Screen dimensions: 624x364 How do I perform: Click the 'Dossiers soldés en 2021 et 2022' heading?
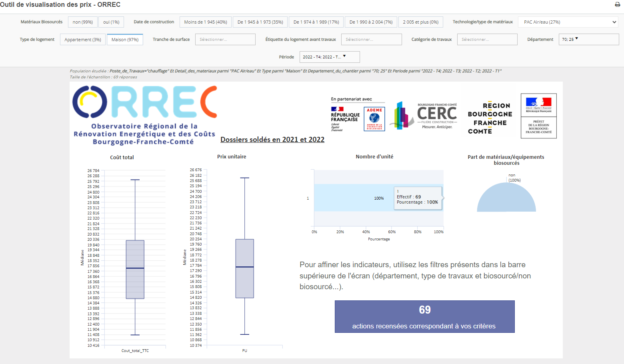(x=272, y=139)
